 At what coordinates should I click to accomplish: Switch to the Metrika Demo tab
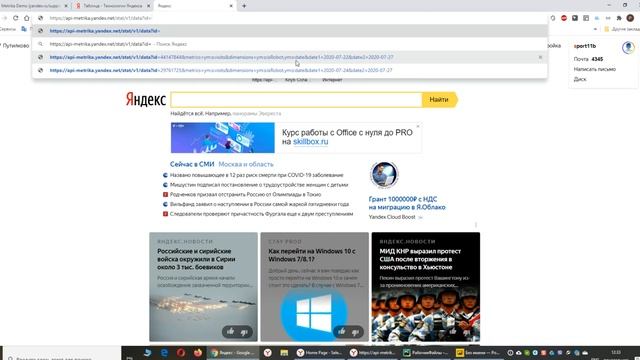point(35,6)
